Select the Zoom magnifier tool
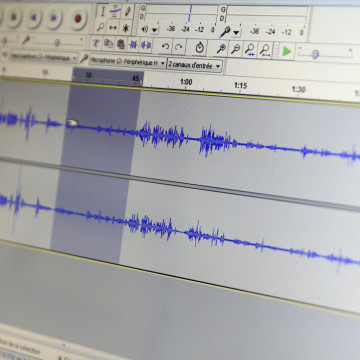Viewport: 360px width, 360px height. pos(101,27)
